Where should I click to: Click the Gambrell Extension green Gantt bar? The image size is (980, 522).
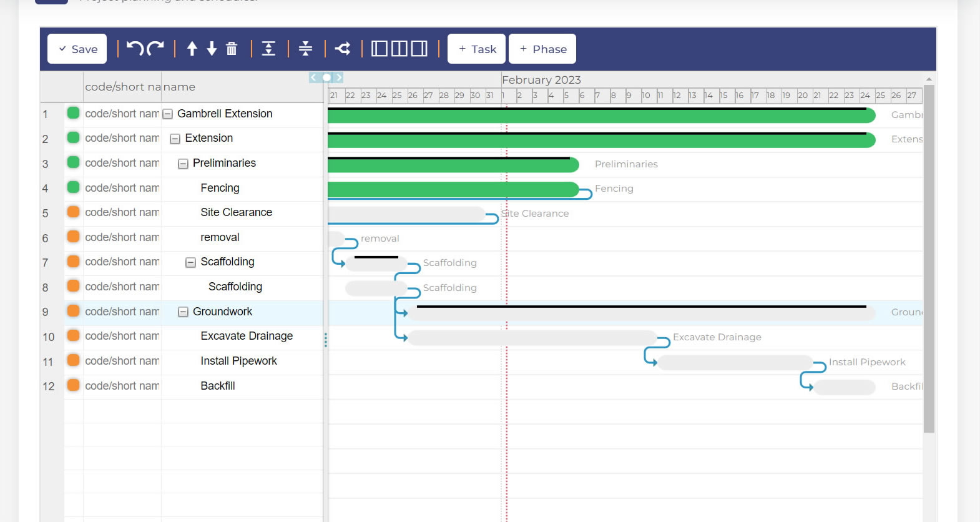(602, 116)
